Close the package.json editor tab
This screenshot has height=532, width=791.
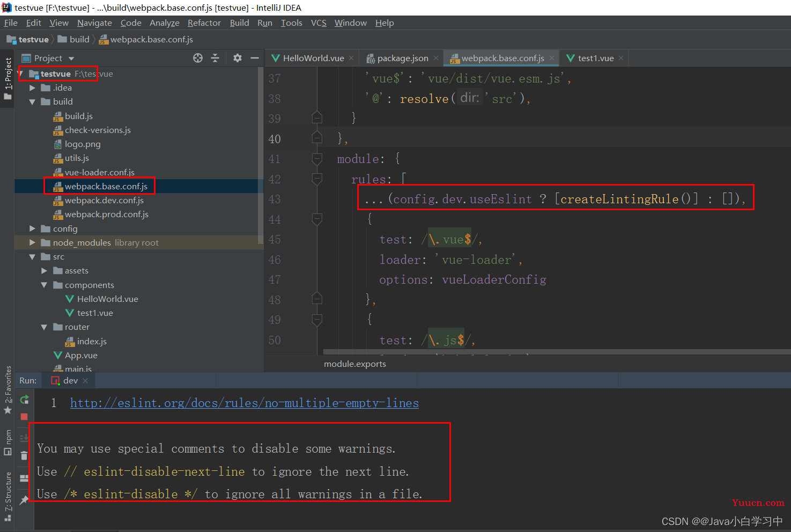[436, 58]
